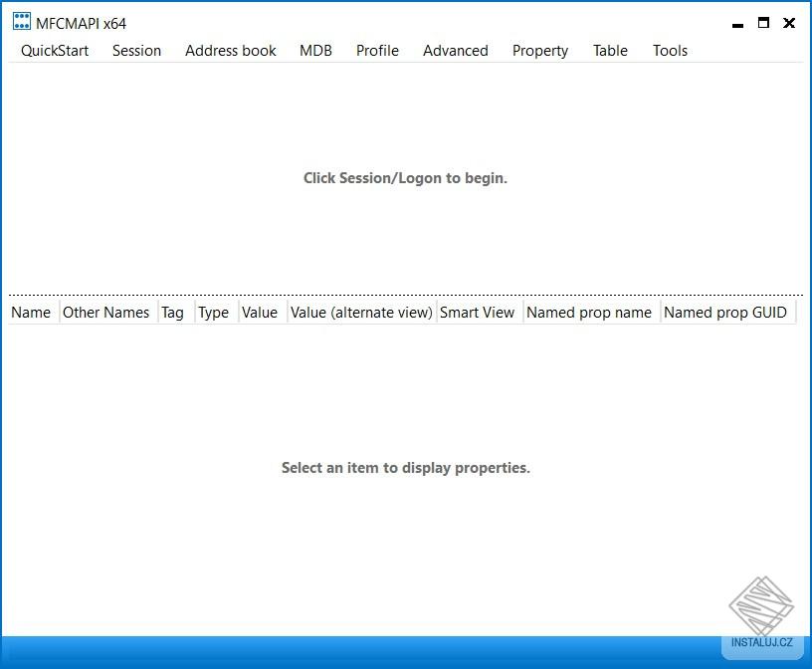Click the MFCMAPI x64 window title
Screen dimensions: 812x669
click(x=82, y=23)
